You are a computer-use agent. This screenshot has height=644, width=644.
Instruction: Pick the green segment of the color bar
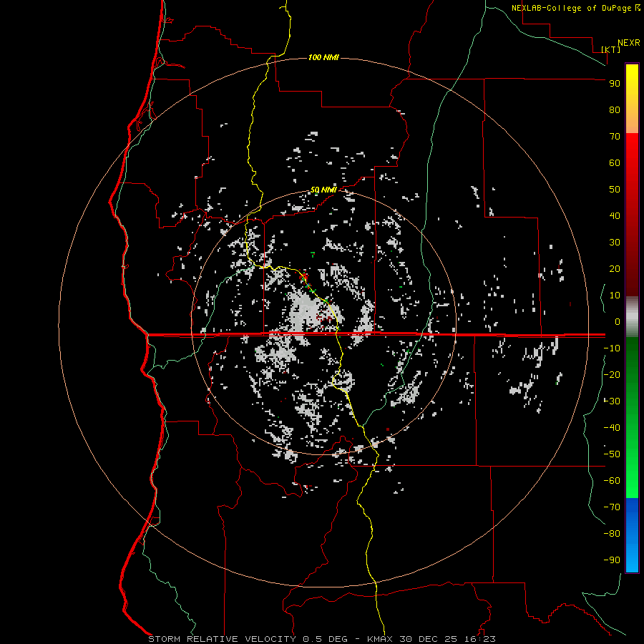632,418
